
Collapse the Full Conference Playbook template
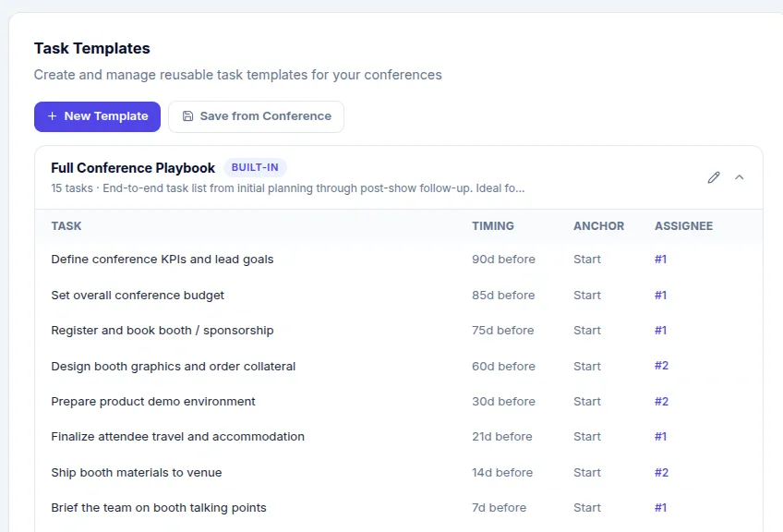[739, 176]
